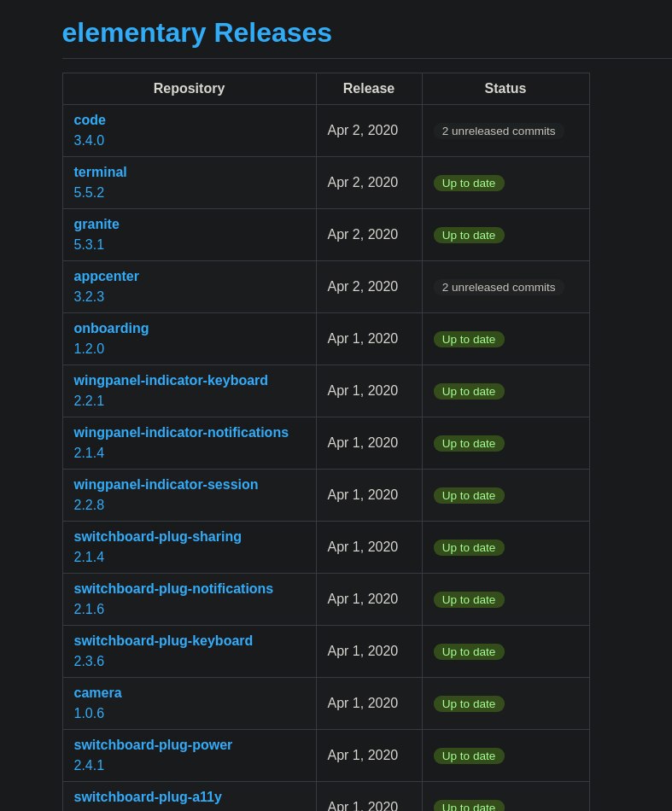This screenshot has width=672, height=811.
Task: Open onboarding version 1.2.0 release
Action: 89,348
